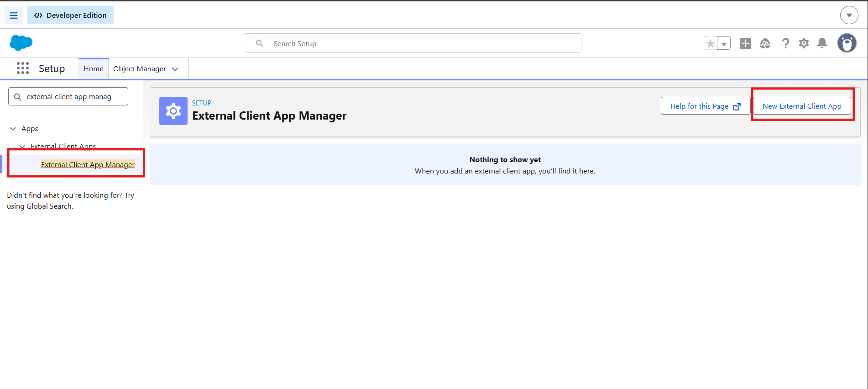Viewport: 868px width, 389px height.
Task: Click the SETUP breadcrumb label
Action: pos(202,103)
